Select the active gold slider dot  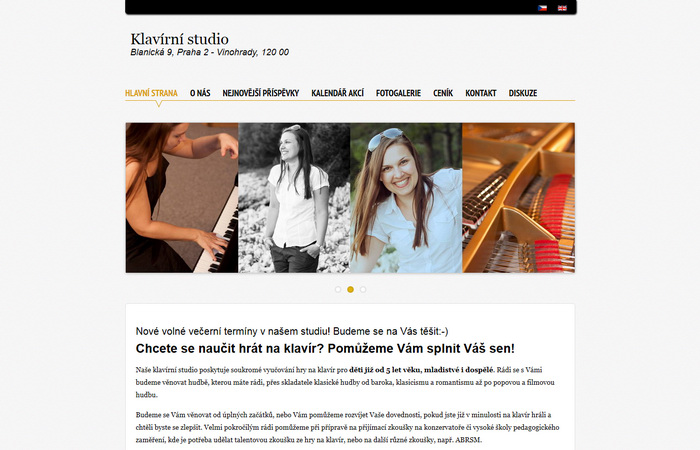click(x=350, y=289)
